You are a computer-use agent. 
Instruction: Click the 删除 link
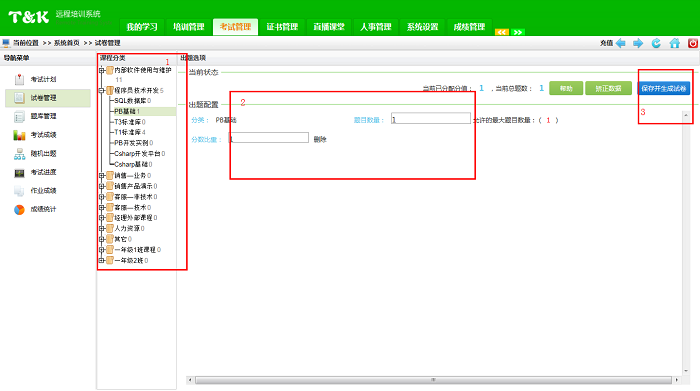pyautogui.click(x=320, y=139)
